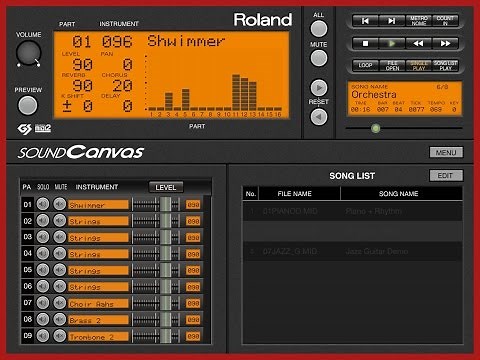Screen dimensions: 480x360
Task: Click level value 090 for part 04
Action: tap(193, 254)
